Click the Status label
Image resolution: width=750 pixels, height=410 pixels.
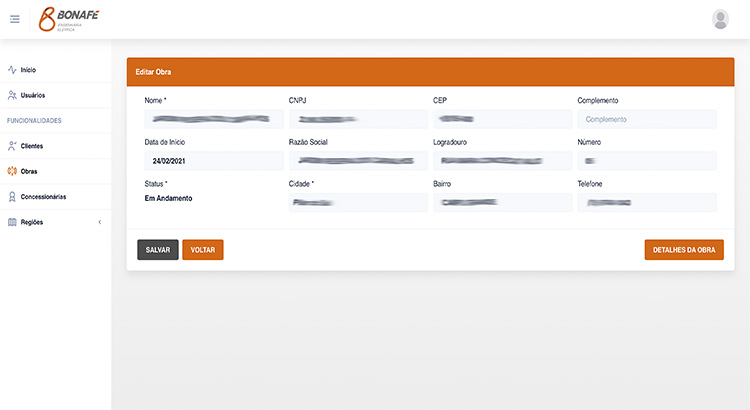point(155,184)
